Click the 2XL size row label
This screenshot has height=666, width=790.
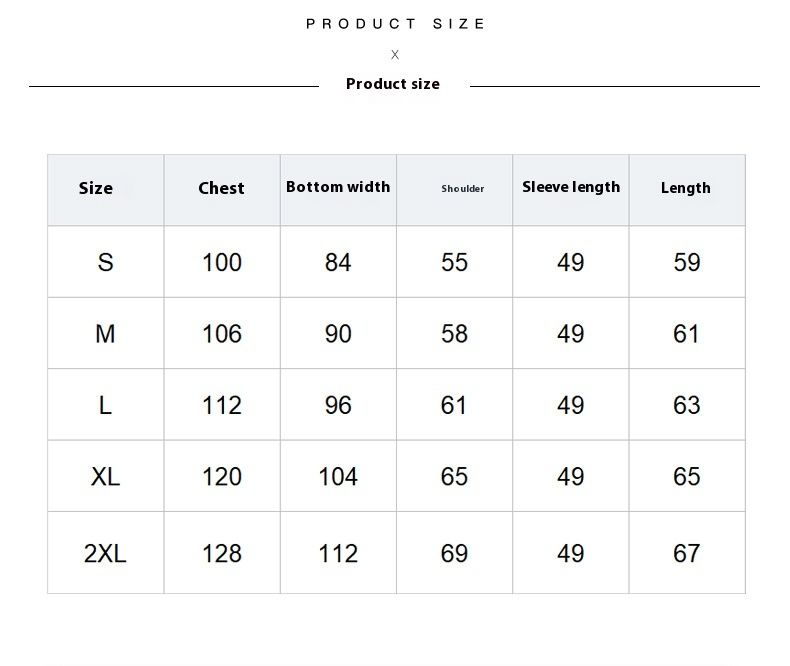[105, 553]
